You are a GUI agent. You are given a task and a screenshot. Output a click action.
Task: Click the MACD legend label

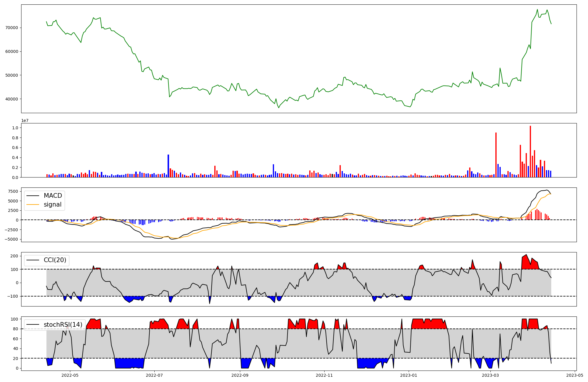[53, 196]
